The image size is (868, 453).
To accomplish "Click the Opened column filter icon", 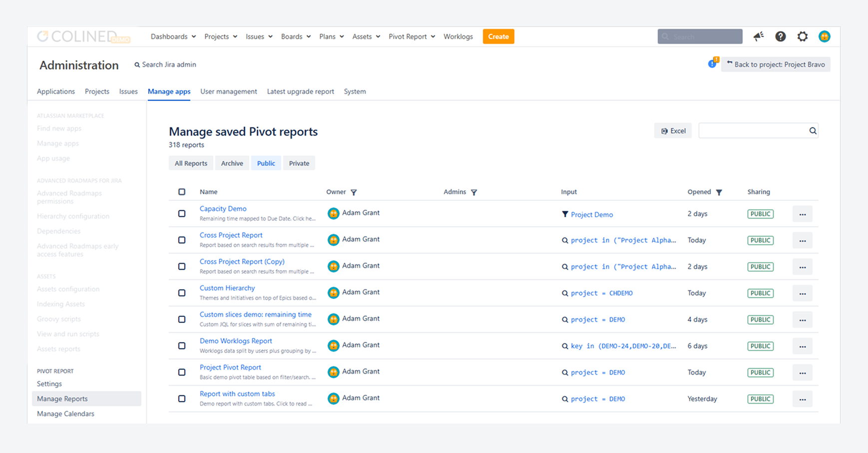I will pos(719,192).
